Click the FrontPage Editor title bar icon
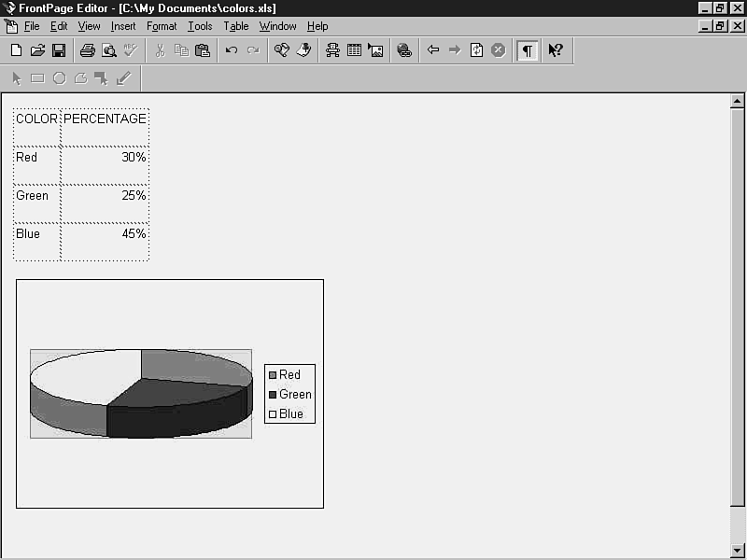The image size is (747, 560). (x=9, y=8)
